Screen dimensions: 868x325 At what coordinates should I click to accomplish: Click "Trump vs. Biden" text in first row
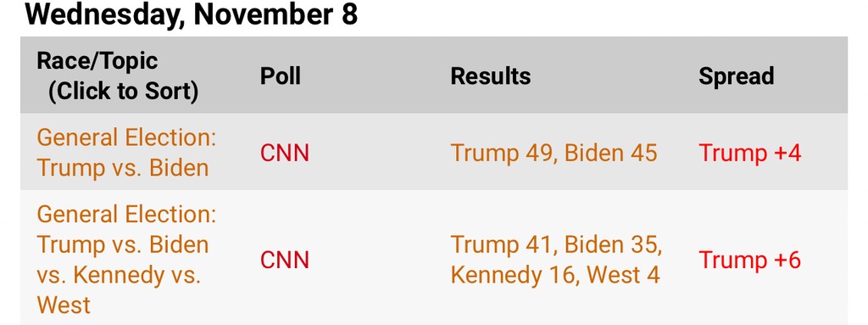coord(123,168)
